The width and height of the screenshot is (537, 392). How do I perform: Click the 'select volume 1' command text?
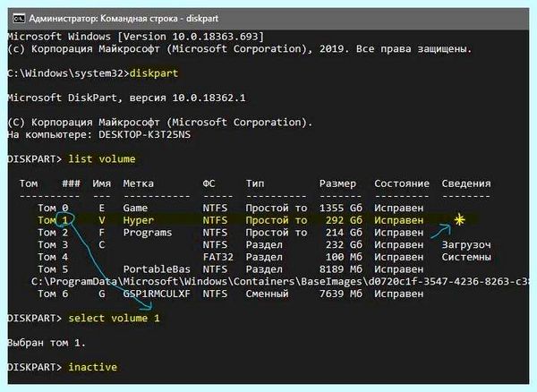point(114,319)
